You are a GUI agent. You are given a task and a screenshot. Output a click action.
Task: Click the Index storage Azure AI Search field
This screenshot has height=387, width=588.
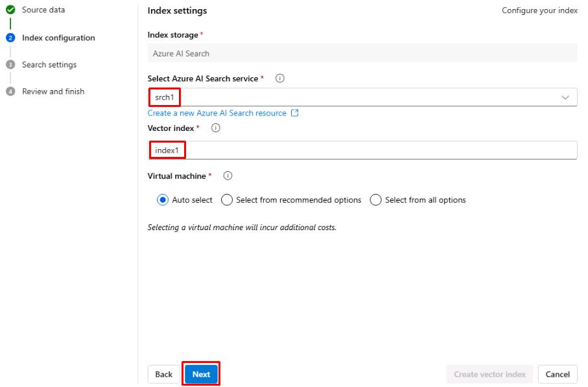[362, 53]
